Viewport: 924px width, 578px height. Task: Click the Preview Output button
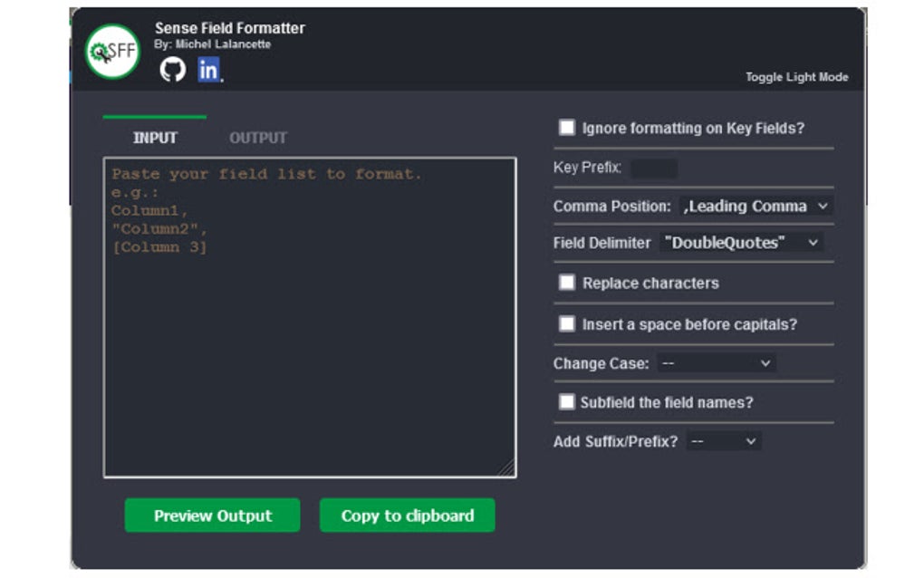coord(212,515)
